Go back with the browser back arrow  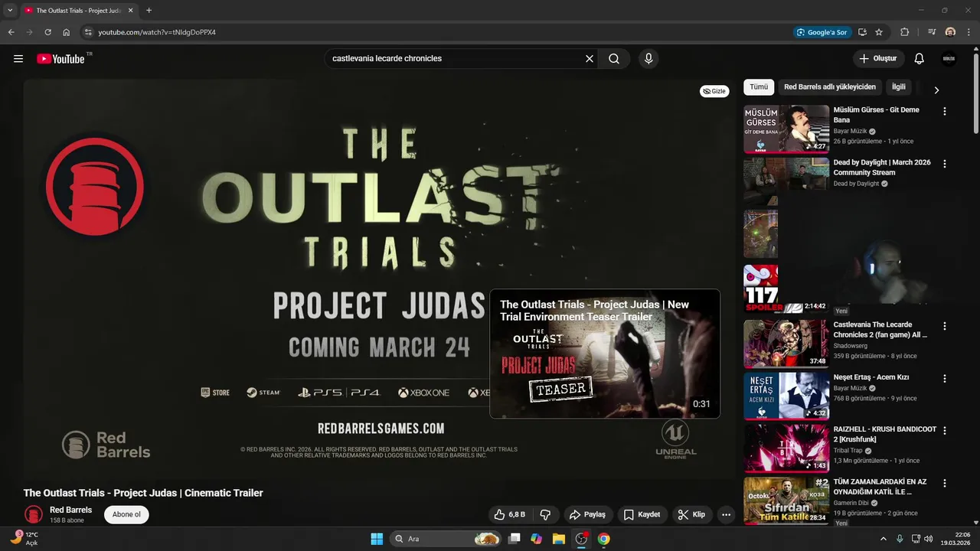point(11,32)
